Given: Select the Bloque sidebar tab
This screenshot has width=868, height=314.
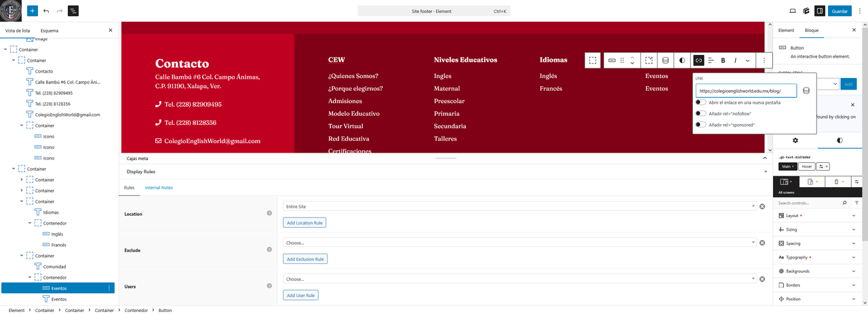Looking at the screenshot, I should [x=812, y=31].
